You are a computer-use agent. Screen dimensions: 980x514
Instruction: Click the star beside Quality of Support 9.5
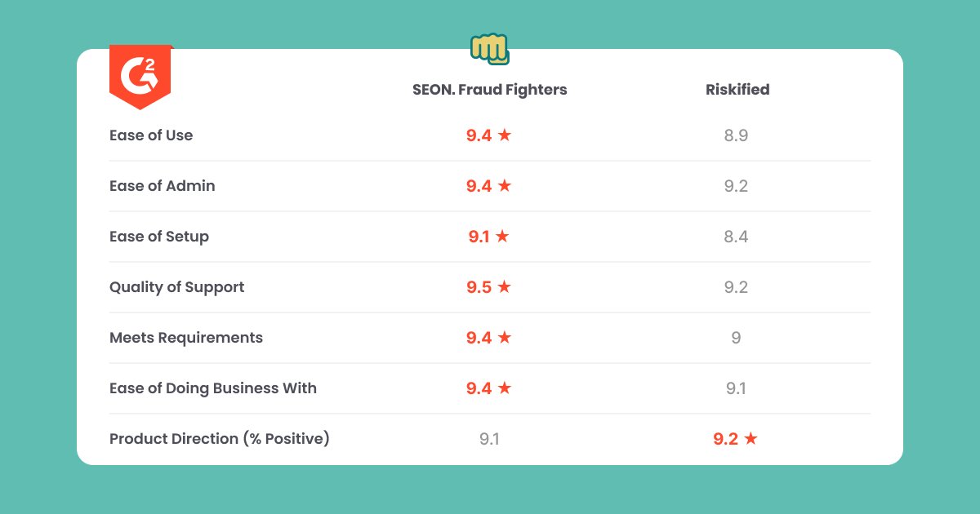[505, 286]
